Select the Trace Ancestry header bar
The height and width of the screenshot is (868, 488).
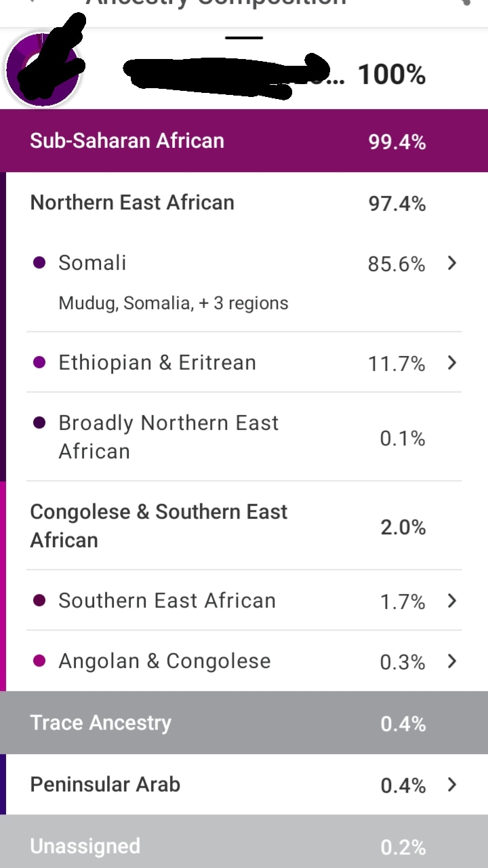(x=244, y=723)
